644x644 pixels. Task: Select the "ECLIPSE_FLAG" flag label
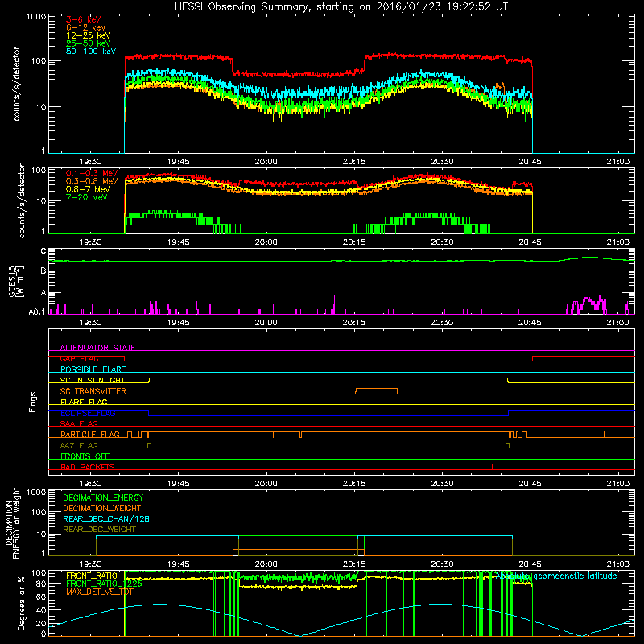coord(88,413)
